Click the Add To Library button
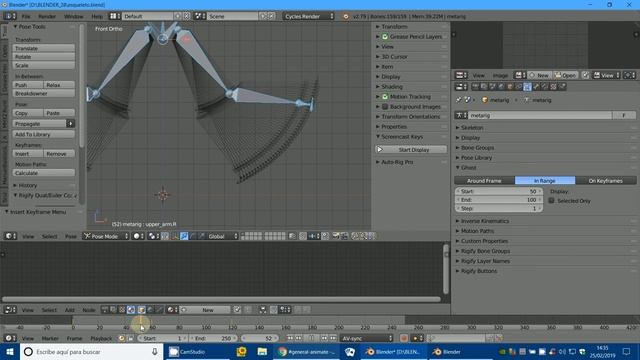This screenshot has height=360, width=640. tap(44, 134)
